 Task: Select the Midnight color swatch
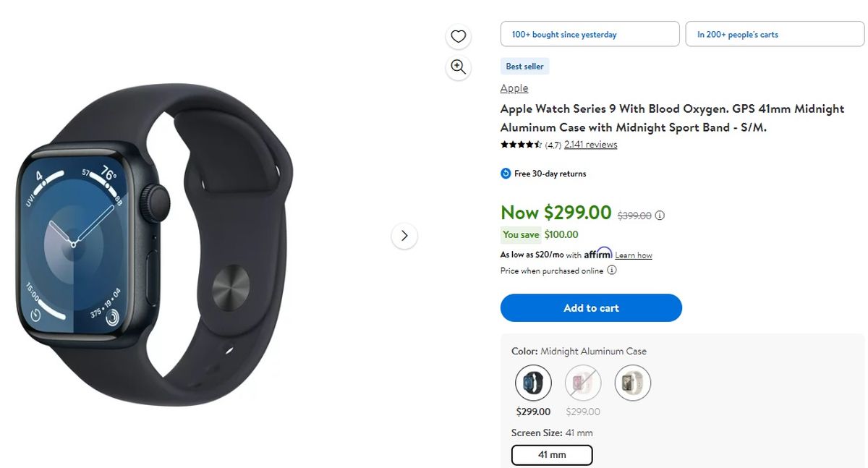[x=533, y=383]
